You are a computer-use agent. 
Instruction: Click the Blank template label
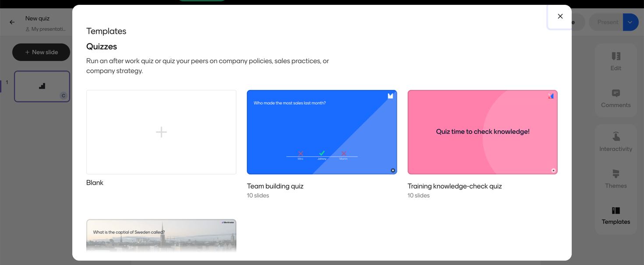pos(95,183)
